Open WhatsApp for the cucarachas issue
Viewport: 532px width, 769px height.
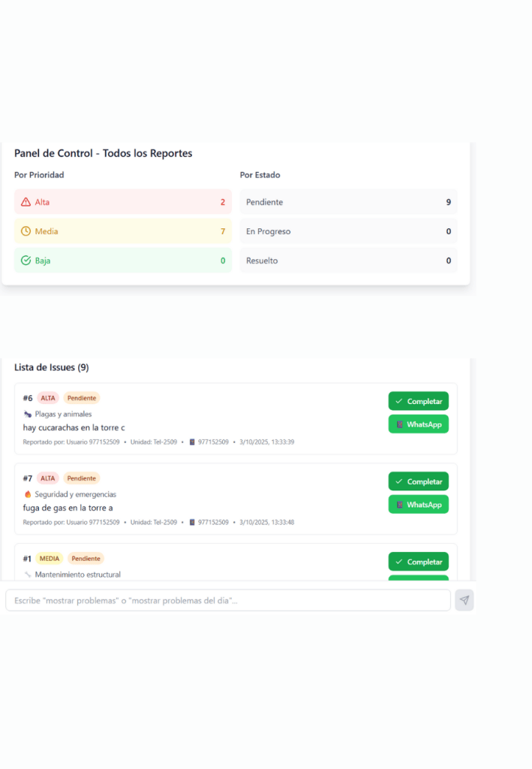[418, 424]
